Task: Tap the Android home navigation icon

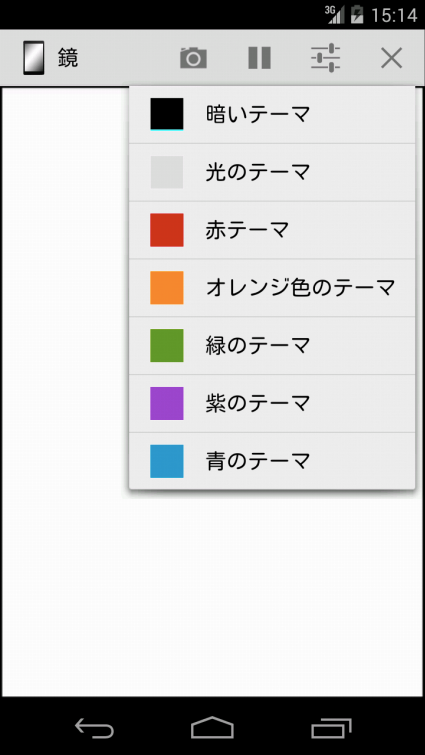Action: click(212, 727)
